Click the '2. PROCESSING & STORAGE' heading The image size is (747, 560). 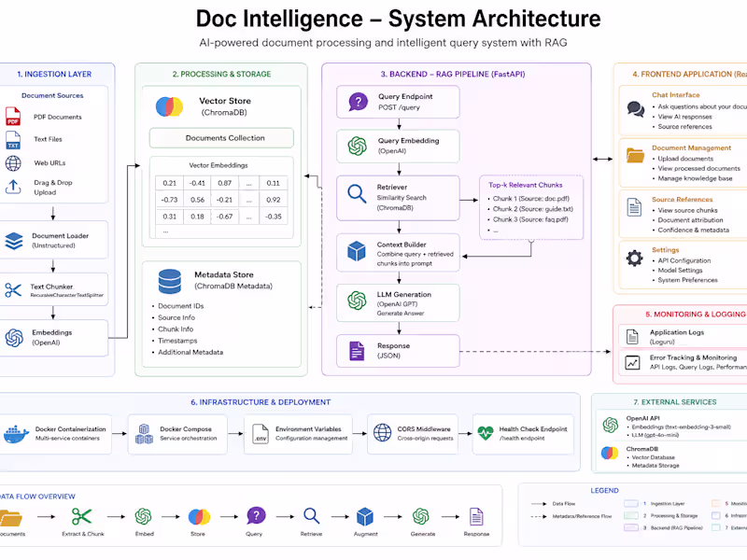click(221, 75)
